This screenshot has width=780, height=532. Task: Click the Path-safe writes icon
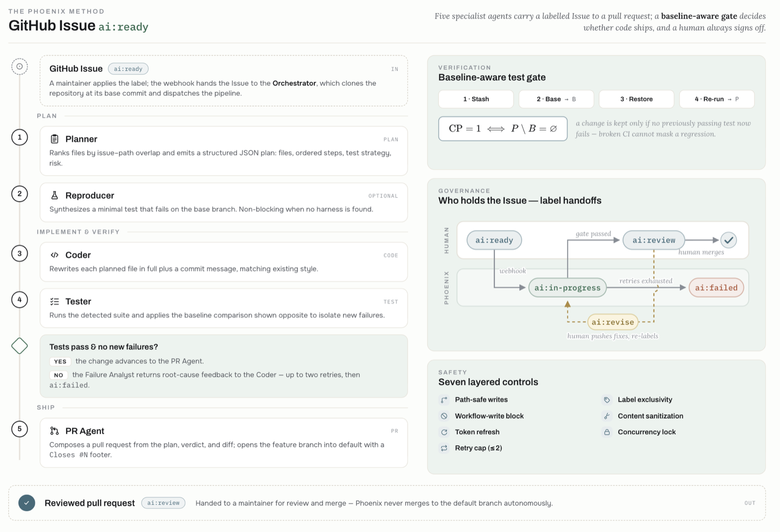point(444,400)
